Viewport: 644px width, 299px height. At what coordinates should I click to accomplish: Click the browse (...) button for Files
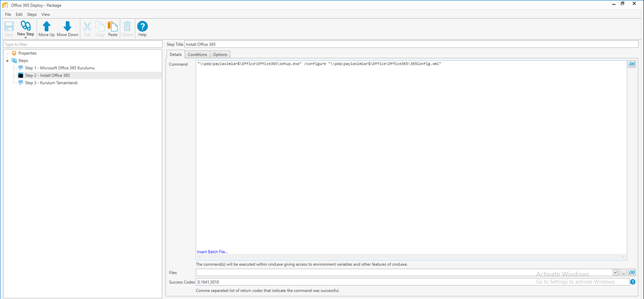point(623,272)
